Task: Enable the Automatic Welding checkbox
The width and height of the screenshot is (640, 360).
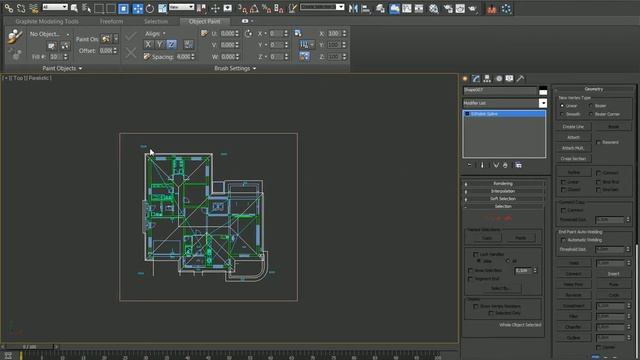Action: (x=563, y=240)
